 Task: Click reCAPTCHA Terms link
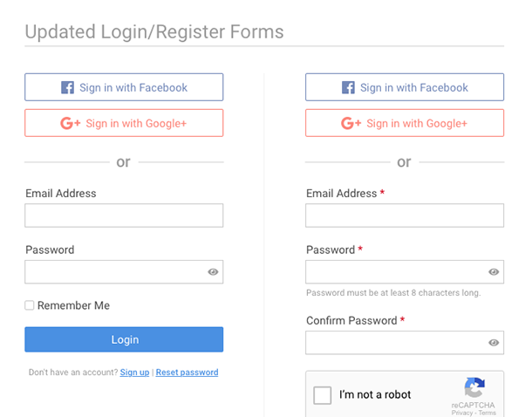coord(488,413)
